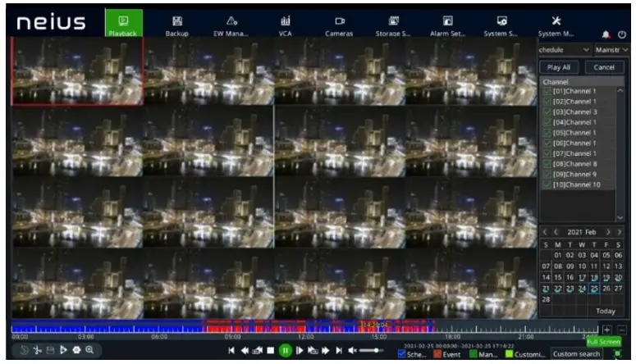Zoom out the timeline with minus button
Image resolution: width=636 pixels, height=364 pixels.
click(x=623, y=330)
